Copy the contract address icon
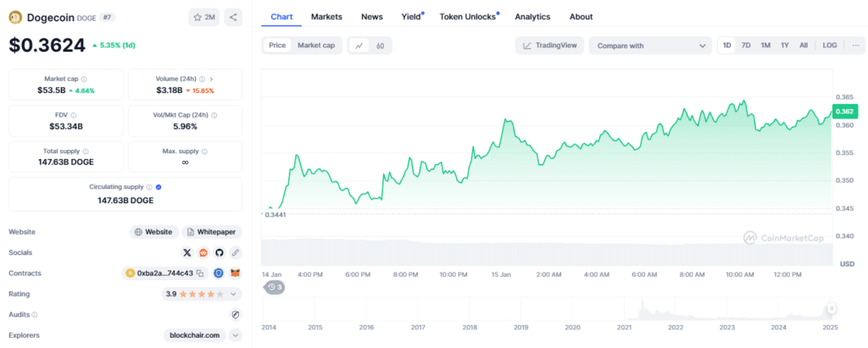The width and height of the screenshot is (868, 348). 200,273
